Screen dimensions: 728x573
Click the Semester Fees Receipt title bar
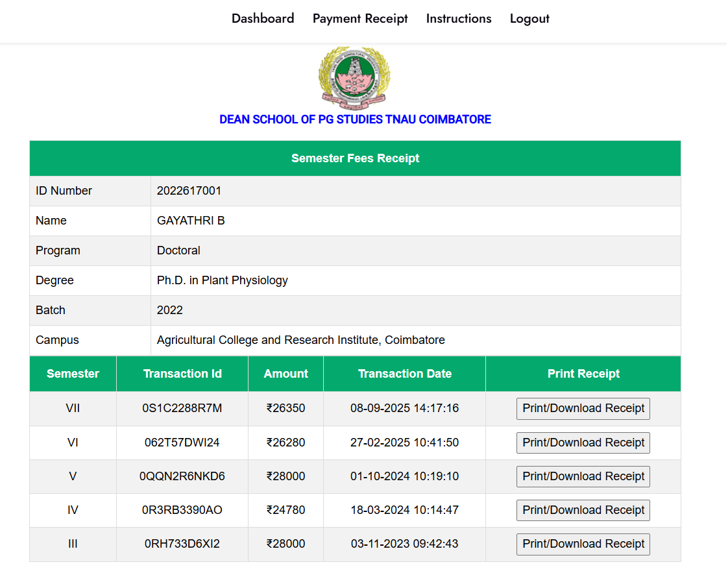355,158
